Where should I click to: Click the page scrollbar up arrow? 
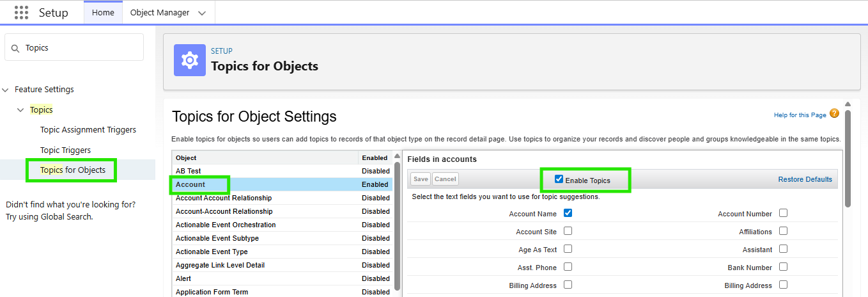coord(848,104)
